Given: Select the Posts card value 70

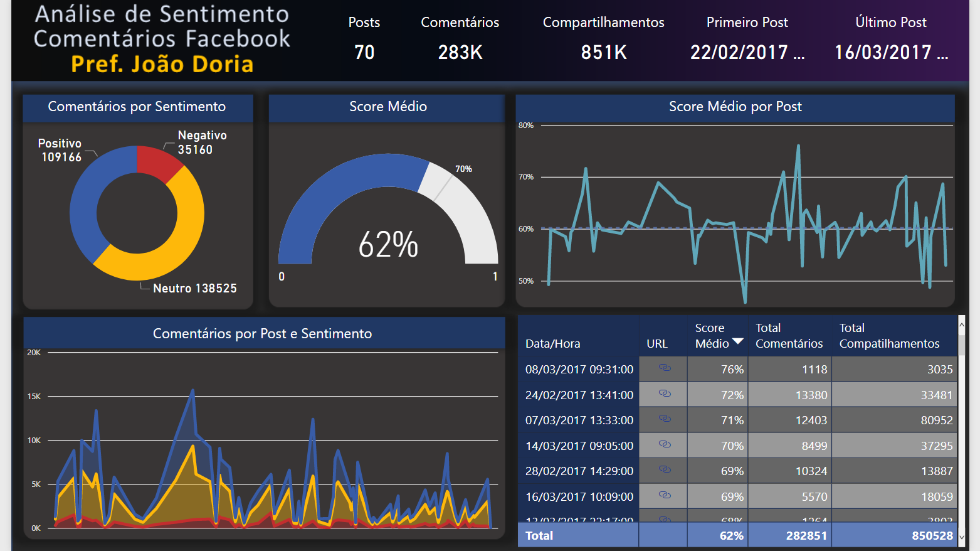Looking at the screenshot, I should click(364, 52).
